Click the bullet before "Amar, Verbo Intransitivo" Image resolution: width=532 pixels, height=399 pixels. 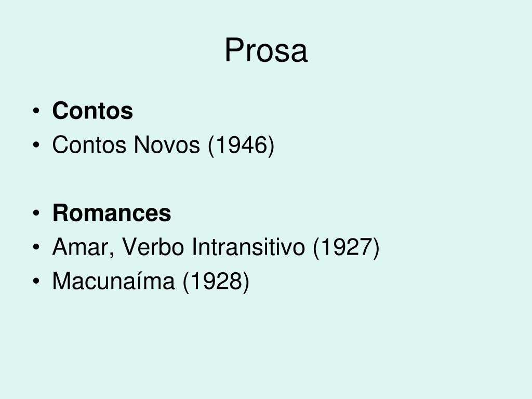[36, 247]
